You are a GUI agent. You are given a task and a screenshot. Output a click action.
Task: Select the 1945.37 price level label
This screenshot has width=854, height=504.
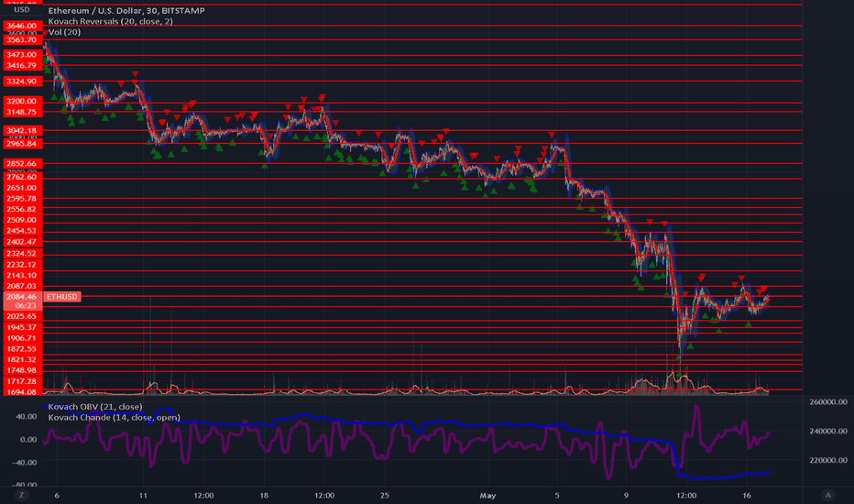(x=22, y=327)
